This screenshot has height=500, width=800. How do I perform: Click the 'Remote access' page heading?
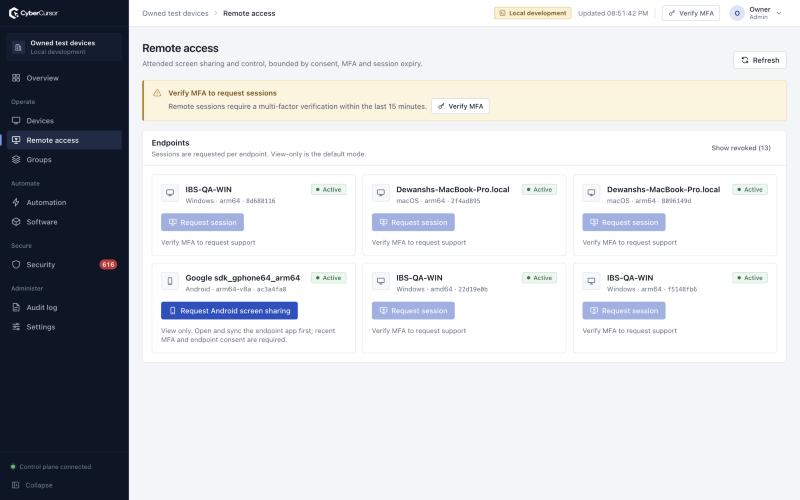pyautogui.click(x=180, y=48)
